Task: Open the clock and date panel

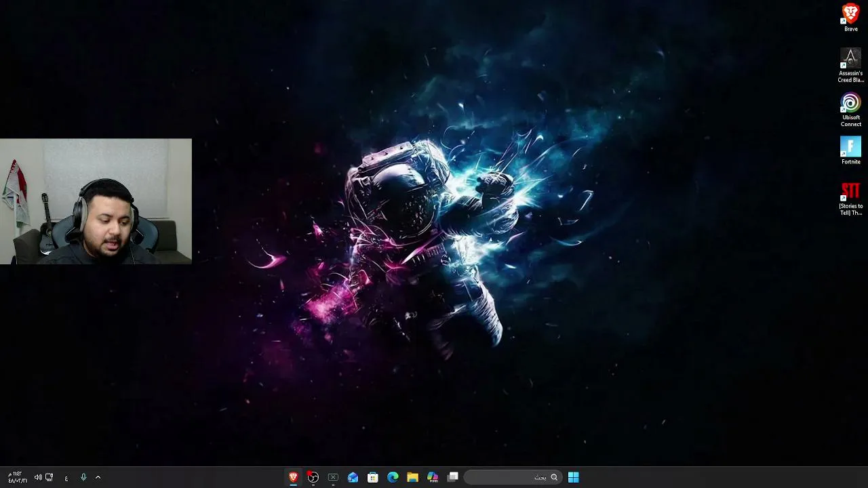Action: pyautogui.click(x=18, y=477)
